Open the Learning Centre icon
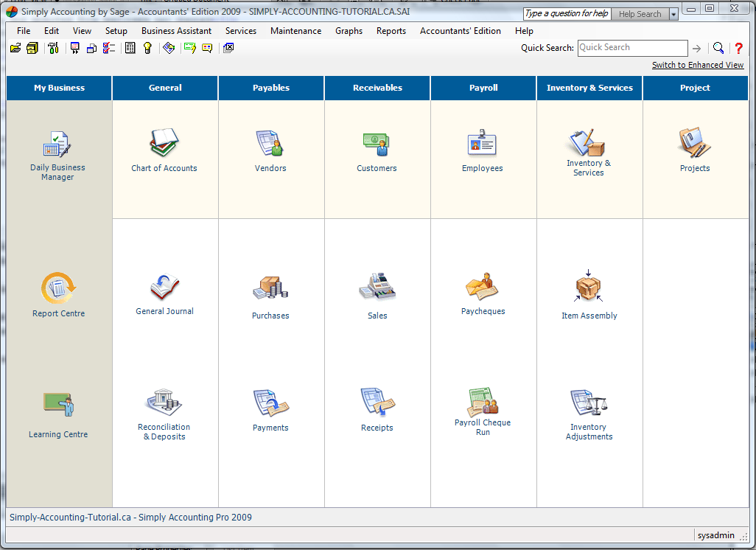756x550 pixels. pyautogui.click(x=58, y=404)
